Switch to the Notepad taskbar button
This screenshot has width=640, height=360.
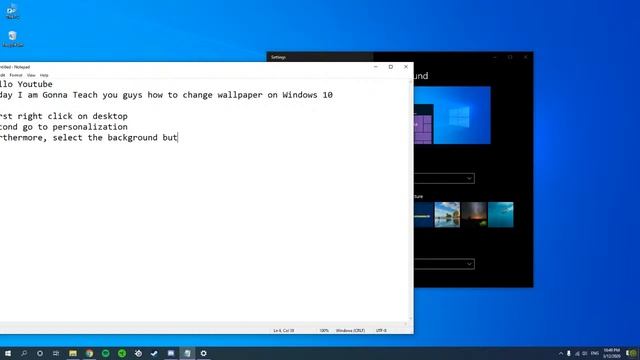pos(187,353)
